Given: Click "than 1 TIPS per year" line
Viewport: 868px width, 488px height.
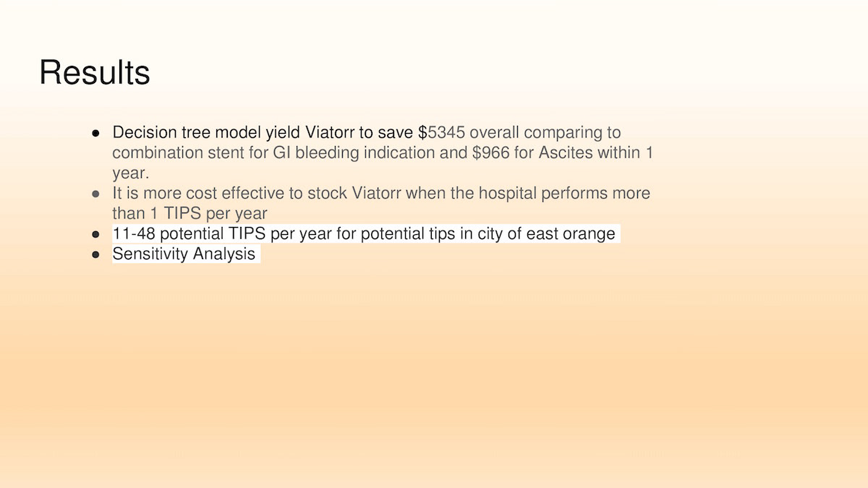Looking at the screenshot, I should [x=190, y=213].
